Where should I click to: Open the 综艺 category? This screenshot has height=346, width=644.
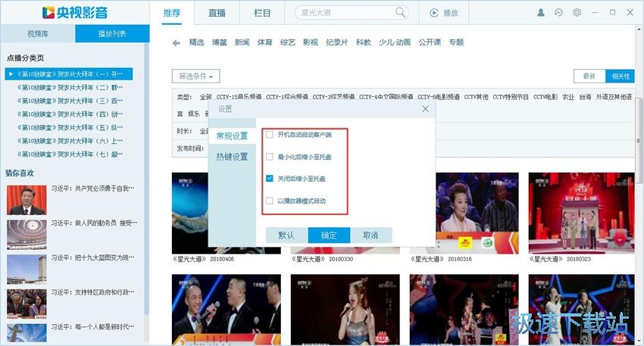287,42
